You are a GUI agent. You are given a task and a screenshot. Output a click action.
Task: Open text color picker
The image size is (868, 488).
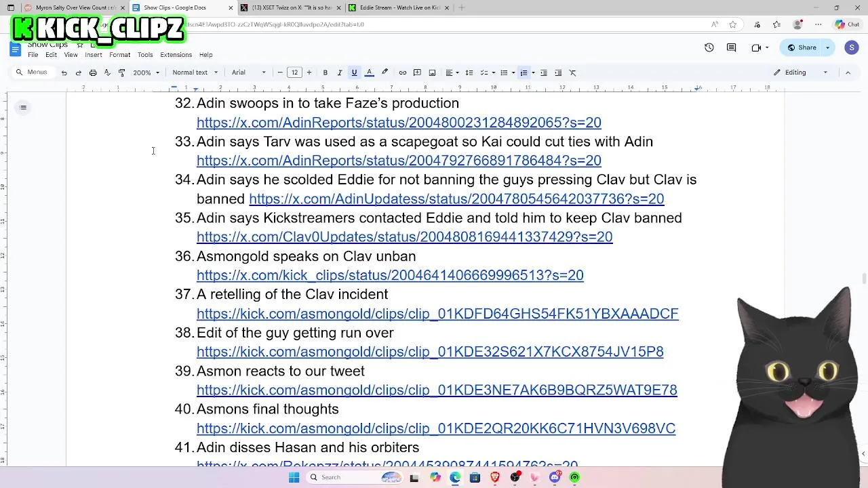(x=370, y=73)
